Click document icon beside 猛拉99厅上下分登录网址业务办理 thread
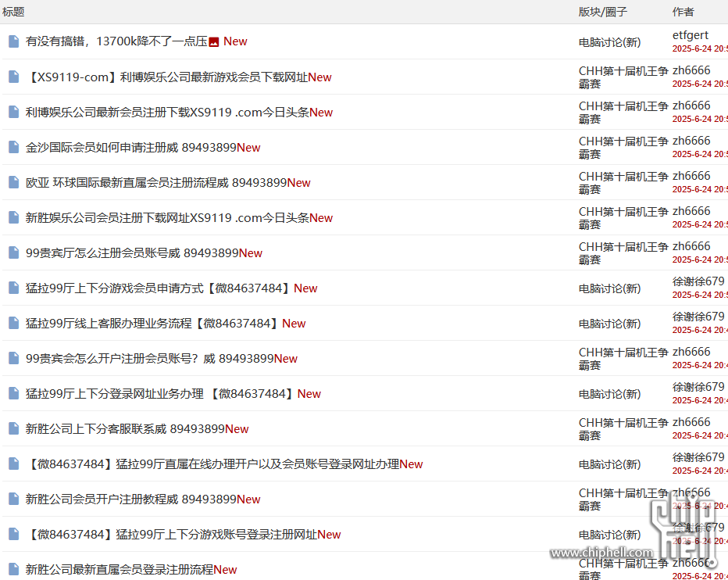The height and width of the screenshot is (580, 728). coord(14,393)
